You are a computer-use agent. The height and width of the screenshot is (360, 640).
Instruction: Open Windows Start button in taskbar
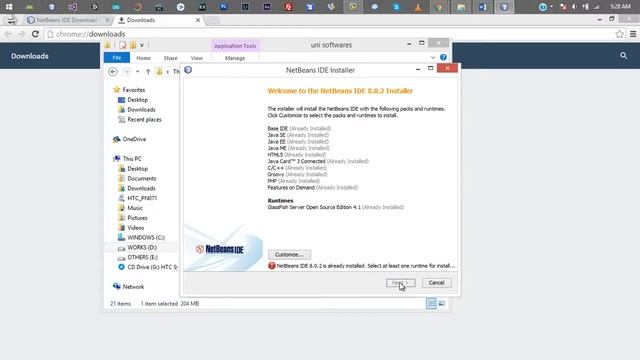tap(9, 7)
